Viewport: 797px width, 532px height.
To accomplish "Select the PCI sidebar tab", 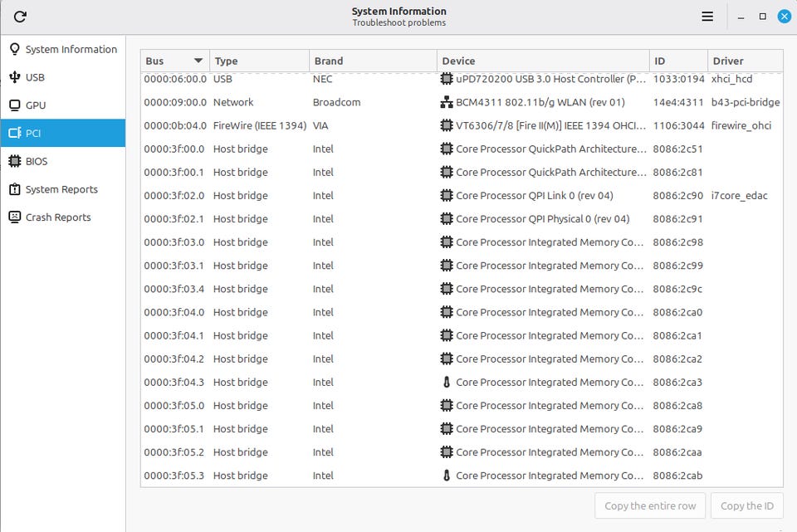I will [62, 133].
